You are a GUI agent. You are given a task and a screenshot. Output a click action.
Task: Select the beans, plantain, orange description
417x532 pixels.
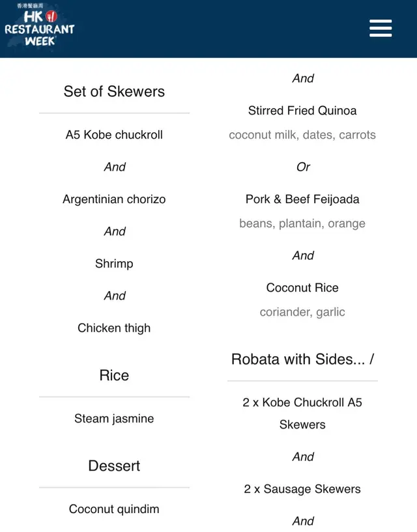(302, 223)
